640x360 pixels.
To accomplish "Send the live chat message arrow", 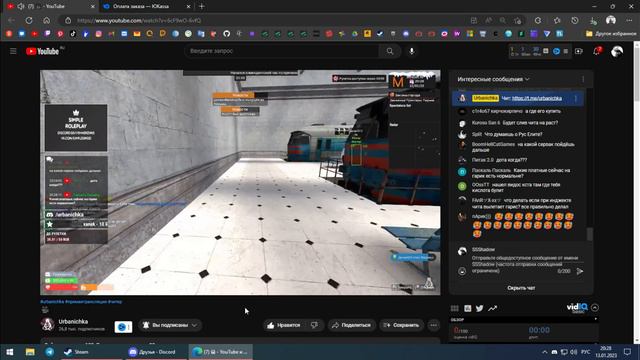I will coord(580,271).
